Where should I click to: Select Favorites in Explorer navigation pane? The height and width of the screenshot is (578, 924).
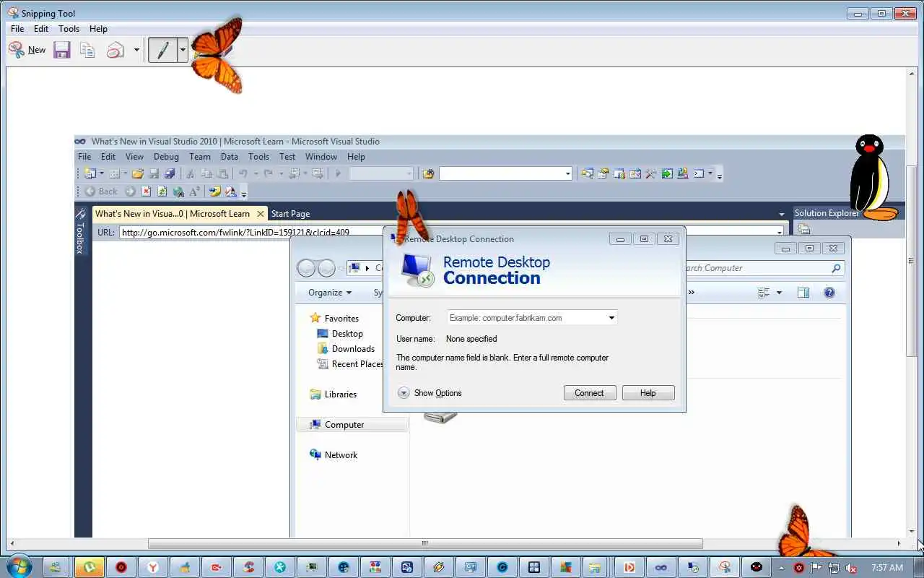click(334, 318)
